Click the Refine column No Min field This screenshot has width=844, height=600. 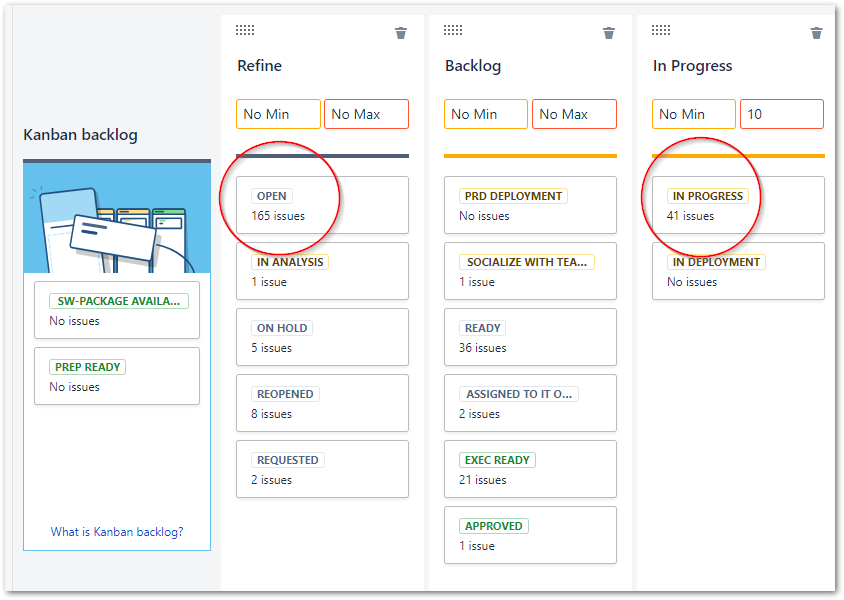278,114
